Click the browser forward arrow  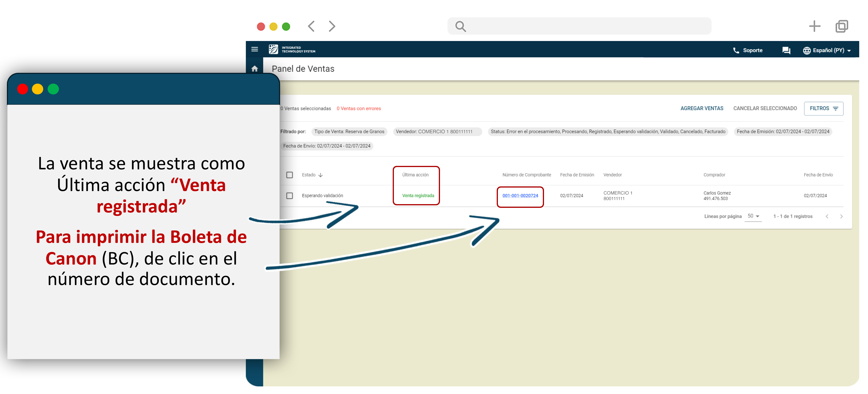(x=332, y=26)
